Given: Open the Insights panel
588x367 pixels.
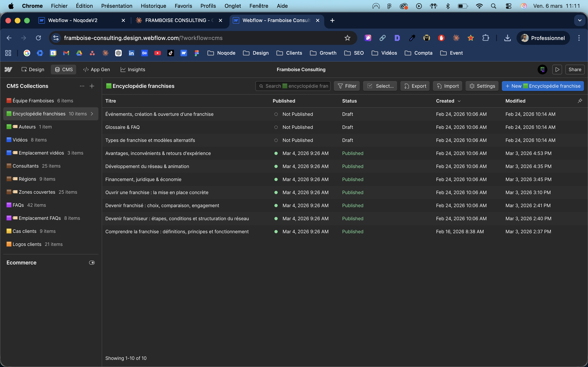Looking at the screenshot, I should (133, 69).
